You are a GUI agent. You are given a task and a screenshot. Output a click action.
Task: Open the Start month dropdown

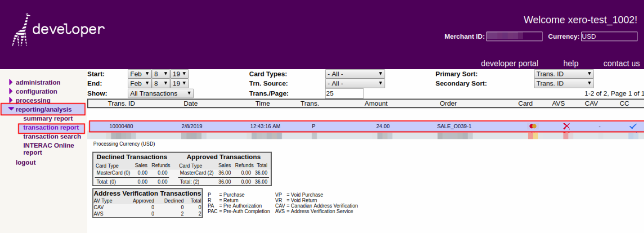(139, 74)
